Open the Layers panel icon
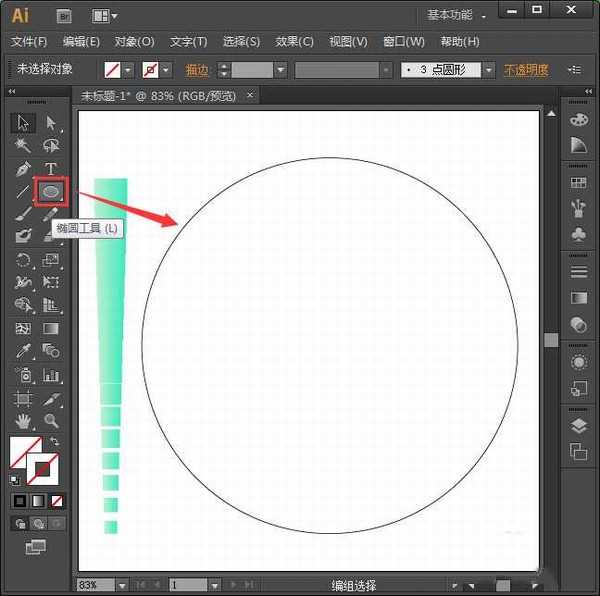The image size is (600, 596). point(578,426)
